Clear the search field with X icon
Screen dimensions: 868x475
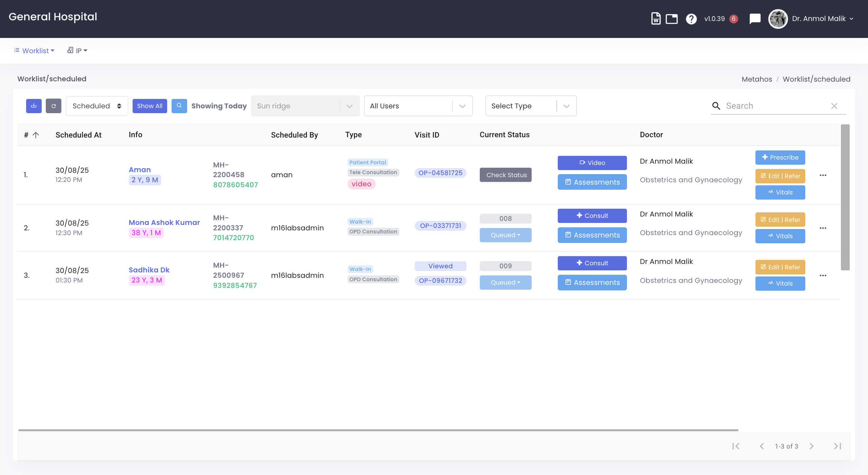click(x=834, y=106)
